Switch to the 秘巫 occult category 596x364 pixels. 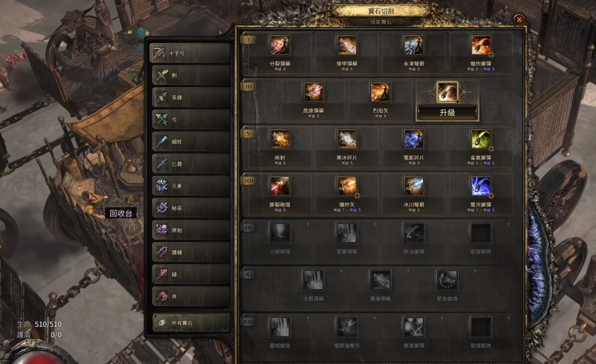point(191,208)
